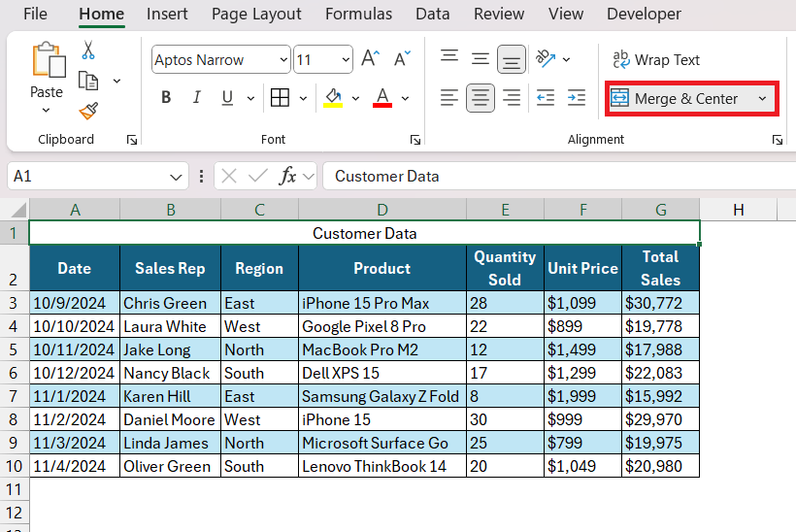Increase font size with larger A
Viewport: 796px width, 532px height.
[x=370, y=59]
